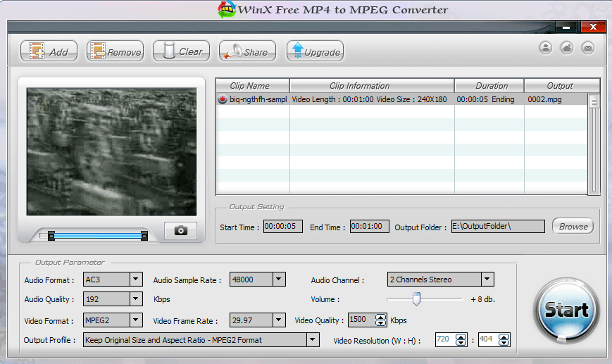
Task: Open the user account icon
Action: click(546, 48)
